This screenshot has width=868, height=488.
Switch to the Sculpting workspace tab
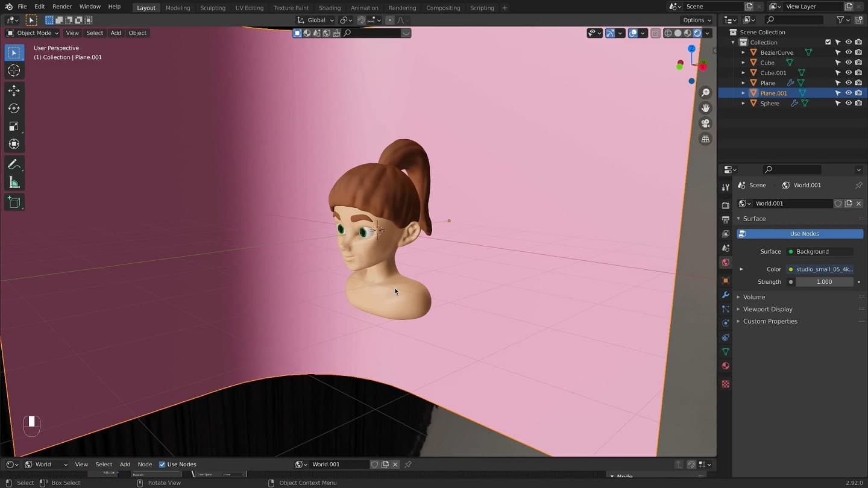click(x=213, y=8)
